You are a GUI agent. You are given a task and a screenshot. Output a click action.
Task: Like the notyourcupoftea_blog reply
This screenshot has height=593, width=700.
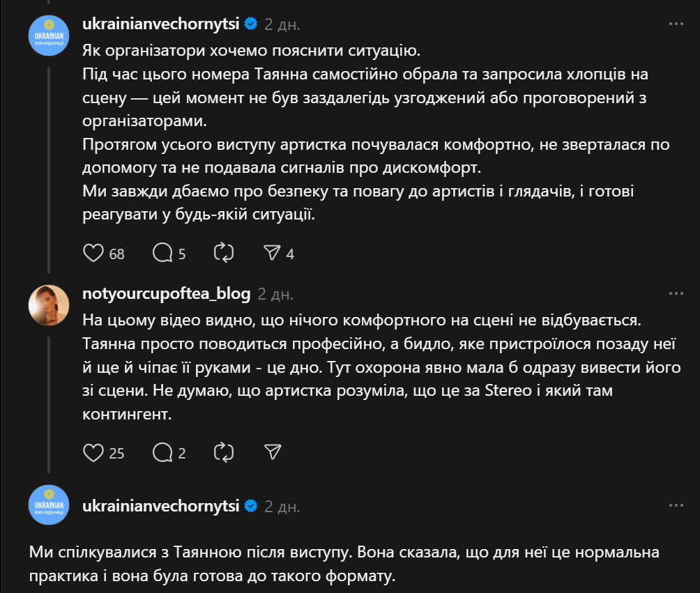click(93, 453)
